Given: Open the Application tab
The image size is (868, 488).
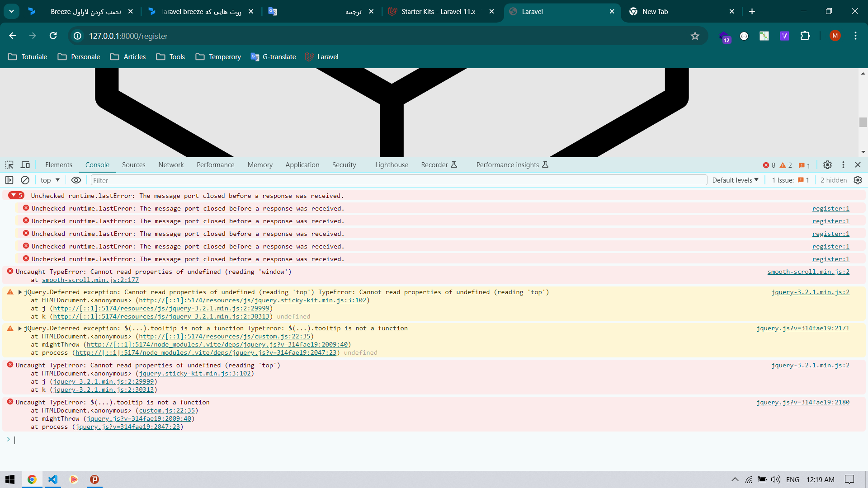Looking at the screenshot, I should point(302,165).
